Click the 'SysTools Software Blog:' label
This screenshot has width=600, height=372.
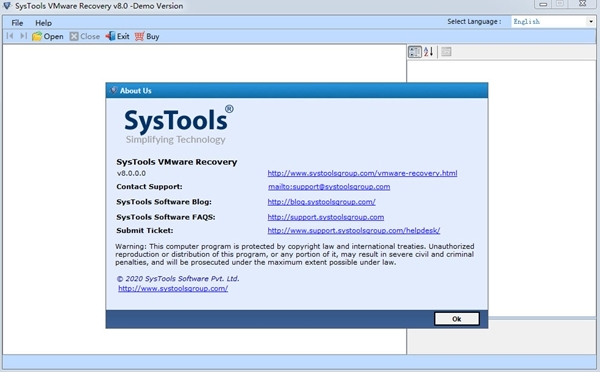[164, 202]
